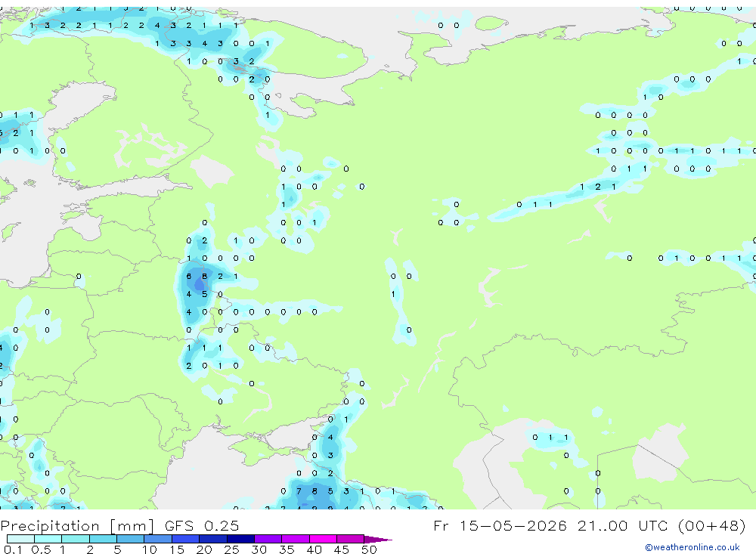Click the '(00+48)' forecast offset text
This screenshot has width=756, height=554.
[x=711, y=525]
